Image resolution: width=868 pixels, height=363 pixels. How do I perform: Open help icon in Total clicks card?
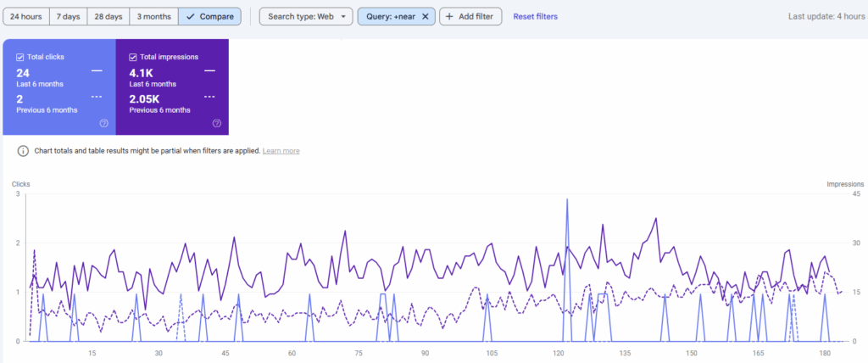[104, 124]
